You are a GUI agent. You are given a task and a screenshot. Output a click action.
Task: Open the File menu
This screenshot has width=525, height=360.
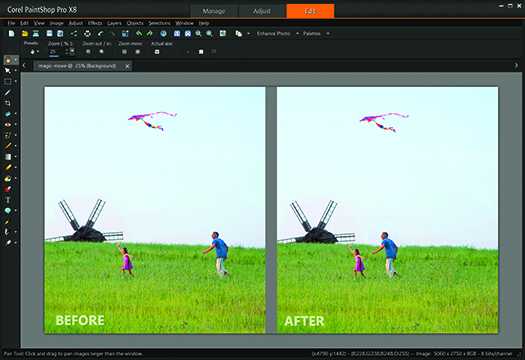pos(11,23)
